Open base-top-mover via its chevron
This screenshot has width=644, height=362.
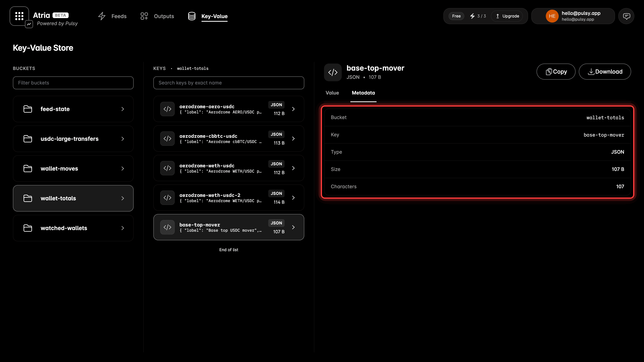293,227
